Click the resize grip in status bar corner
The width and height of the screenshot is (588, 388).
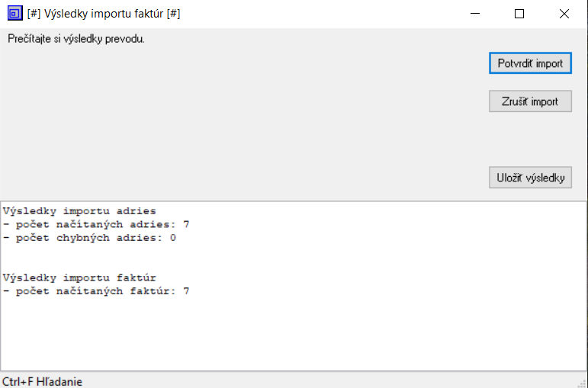coord(583,383)
